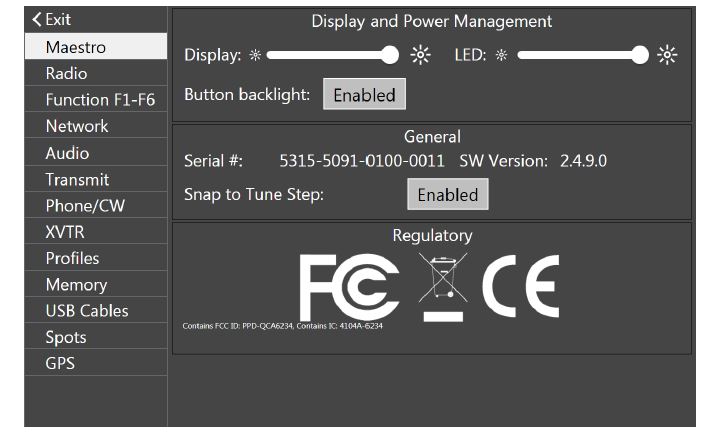The image size is (708, 438).
Task: Open the Radio settings menu
Action: point(96,73)
